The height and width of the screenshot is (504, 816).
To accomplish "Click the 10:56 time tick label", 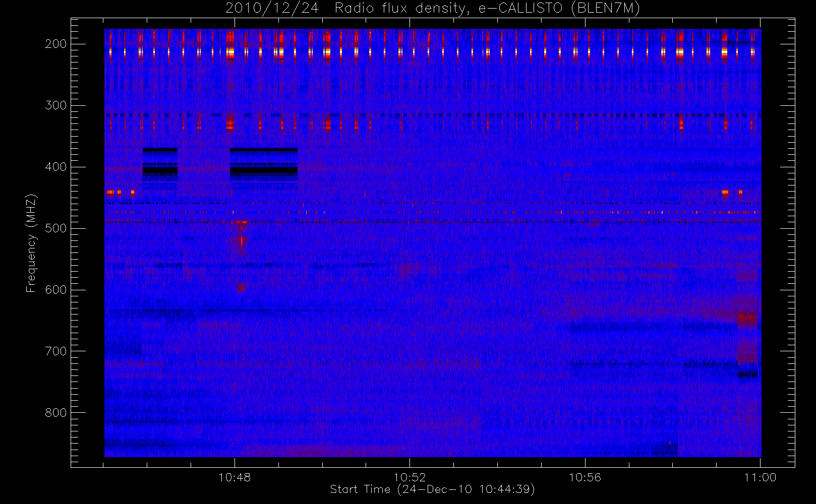I will (585, 477).
